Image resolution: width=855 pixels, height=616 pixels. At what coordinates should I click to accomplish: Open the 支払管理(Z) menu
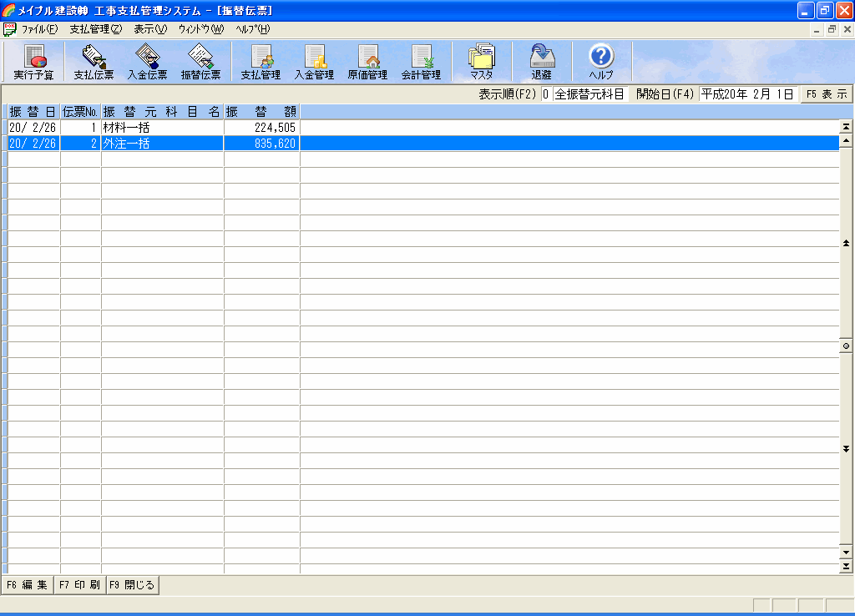95,29
